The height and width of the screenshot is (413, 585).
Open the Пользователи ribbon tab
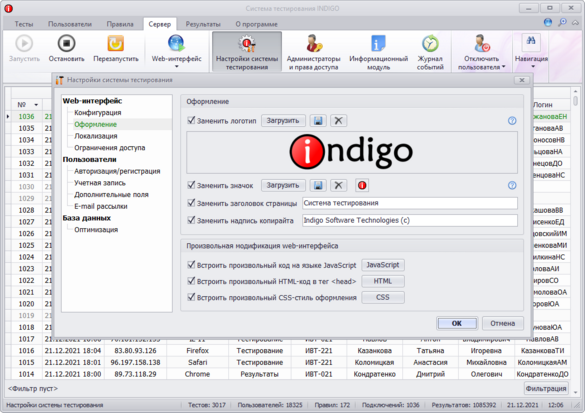coord(70,24)
